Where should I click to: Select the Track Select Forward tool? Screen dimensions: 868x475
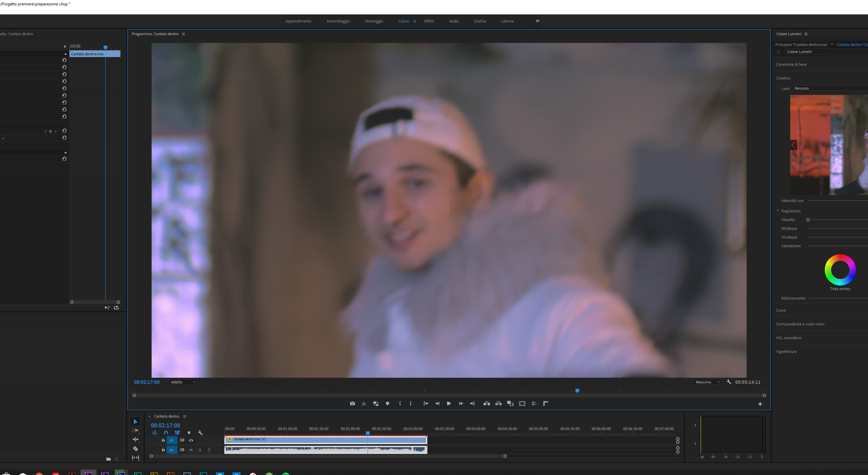[135, 430]
